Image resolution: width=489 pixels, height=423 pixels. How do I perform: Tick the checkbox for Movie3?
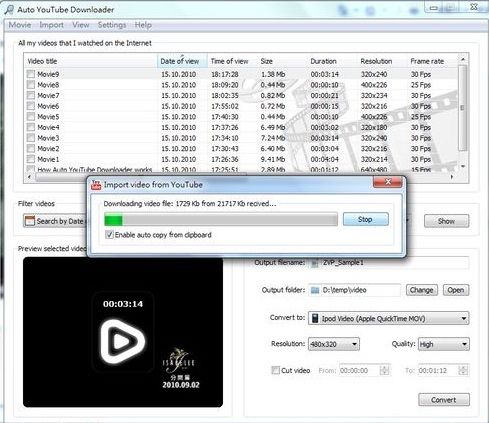point(31,138)
